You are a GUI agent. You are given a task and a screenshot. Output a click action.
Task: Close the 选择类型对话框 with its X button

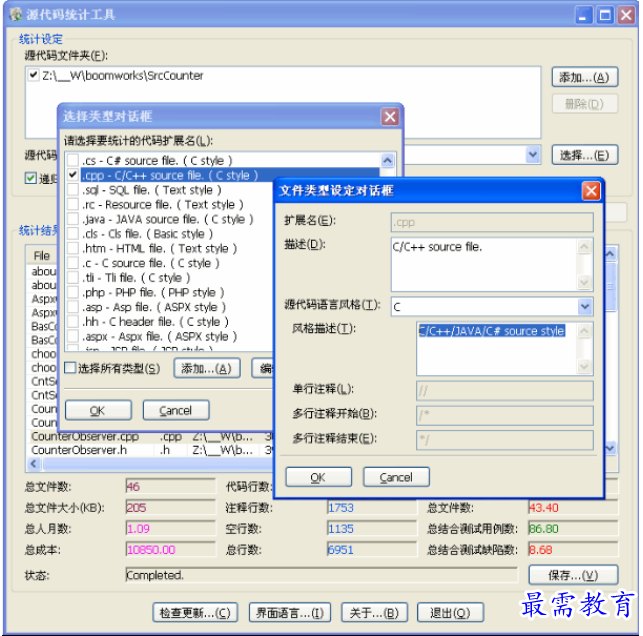point(390,116)
